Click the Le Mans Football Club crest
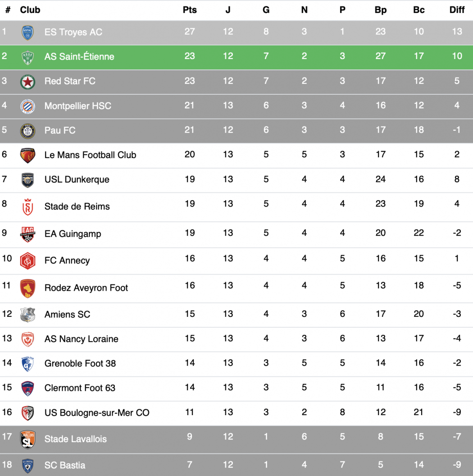 pyautogui.click(x=28, y=155)
